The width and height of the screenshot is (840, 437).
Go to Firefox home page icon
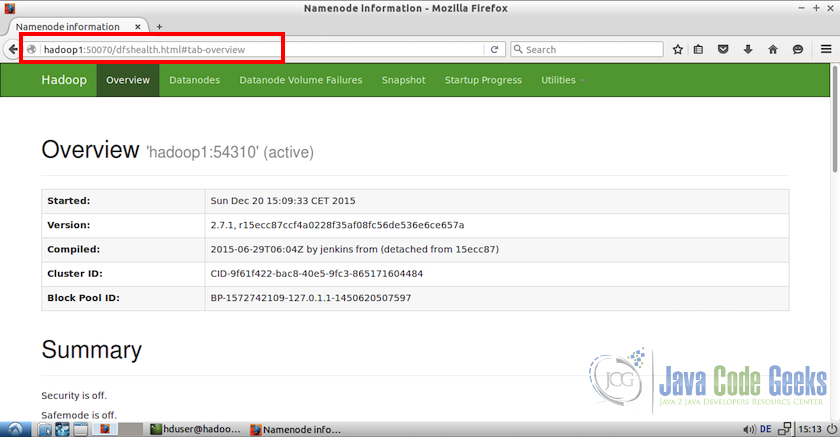click(772, 49)
